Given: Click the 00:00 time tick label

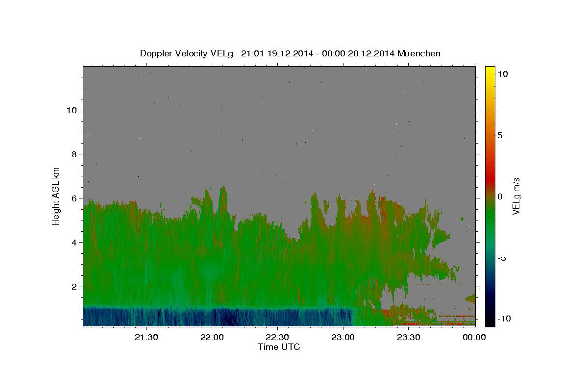Looking at the screenshot, I should (x=474, y=337).
